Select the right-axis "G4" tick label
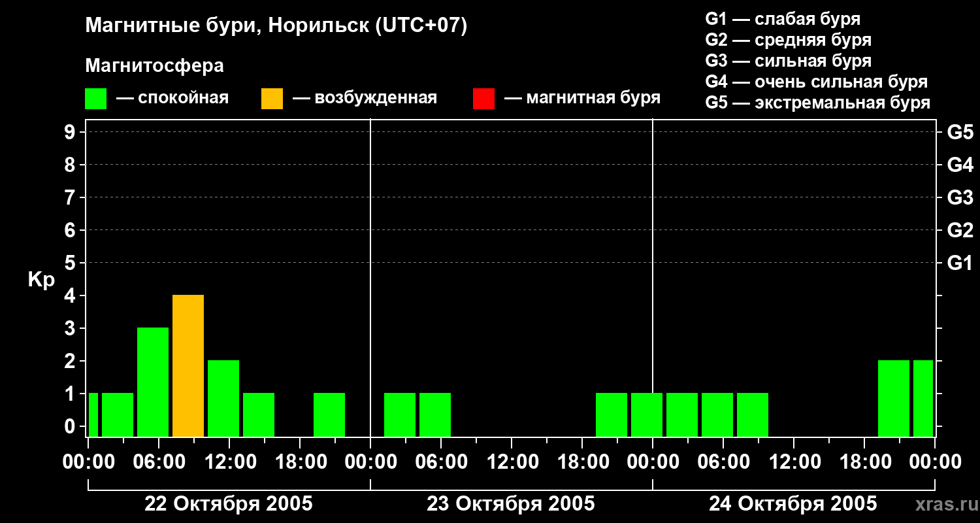The width and height of the screenshot is (980, 523). click(x=960, y=165)
